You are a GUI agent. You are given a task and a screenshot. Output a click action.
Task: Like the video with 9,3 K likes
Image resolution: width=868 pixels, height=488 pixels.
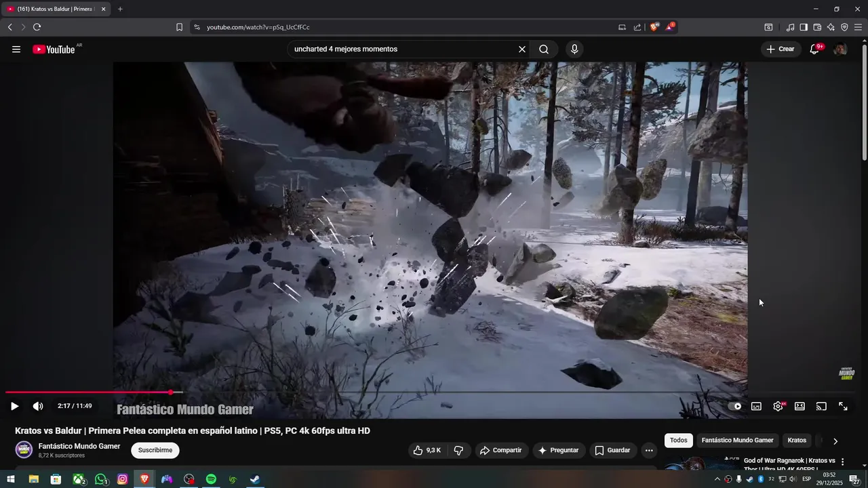[x=427, y=450]
